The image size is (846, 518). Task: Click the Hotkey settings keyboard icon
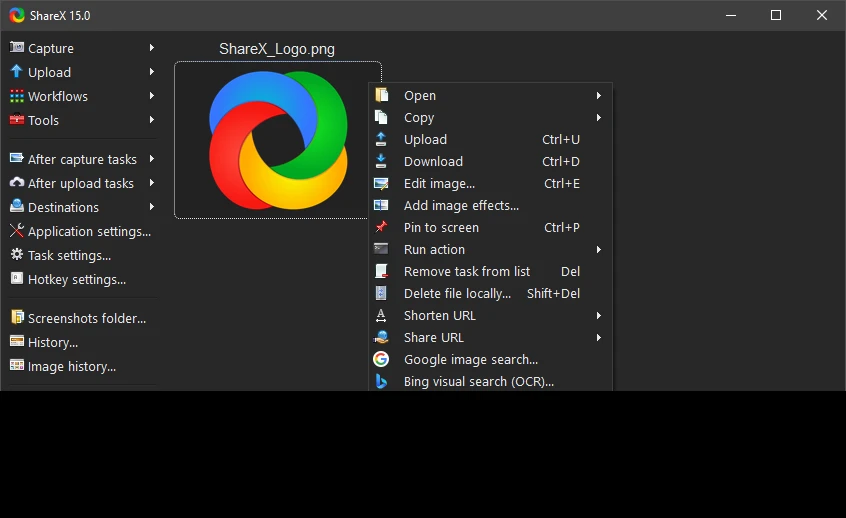17,278
